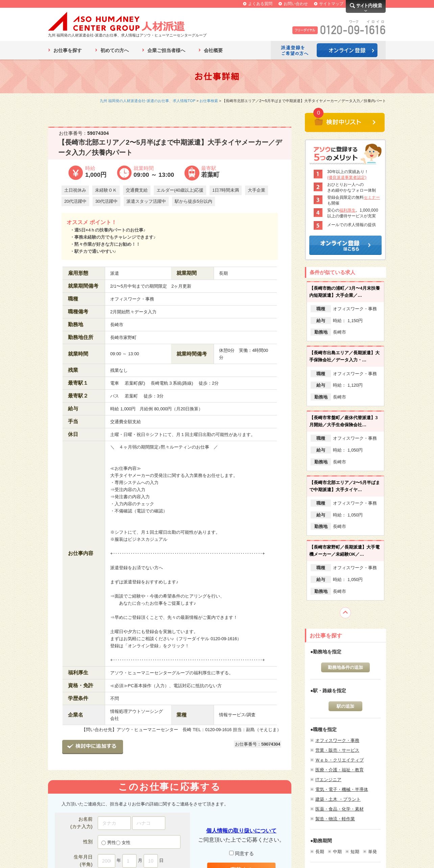
Task: Open 福利厚生 link in merits
Action: tap(347, 210)
